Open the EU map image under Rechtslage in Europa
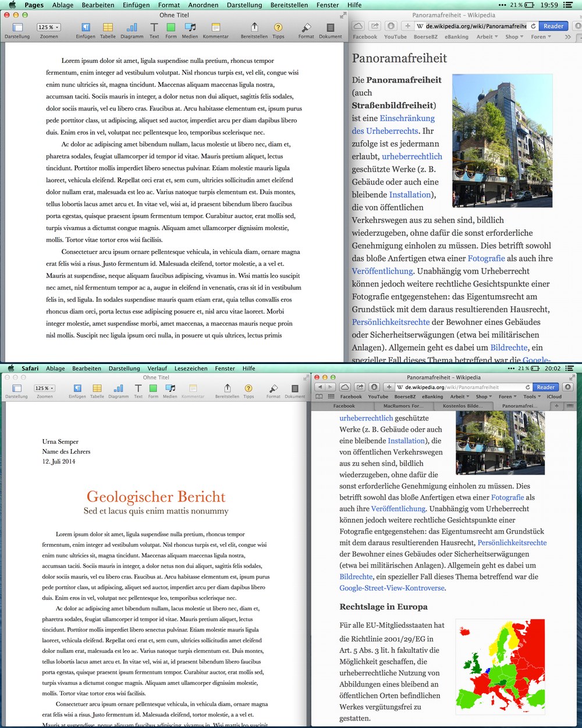The image size is (582, 728). [501, 666]
